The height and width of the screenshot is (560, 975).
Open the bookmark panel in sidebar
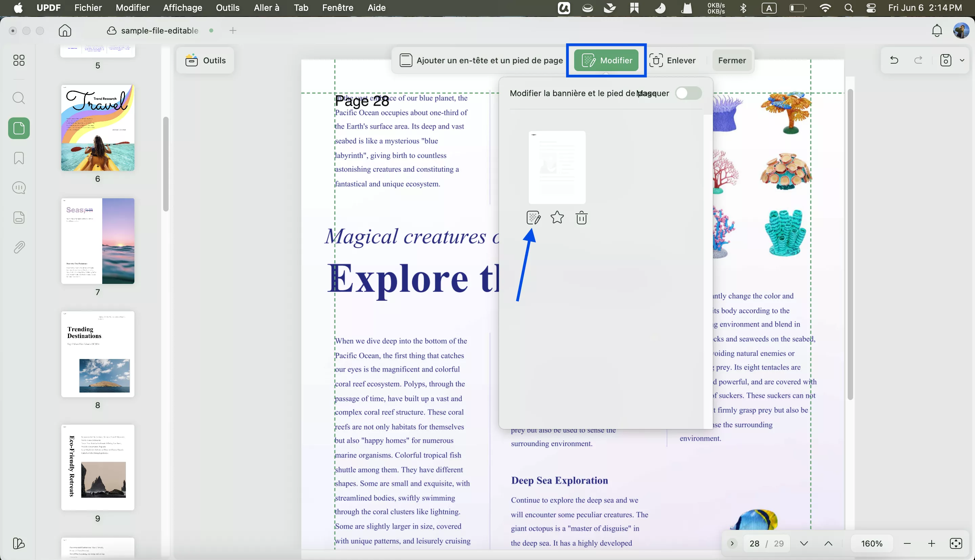click(x=19, y=158)
